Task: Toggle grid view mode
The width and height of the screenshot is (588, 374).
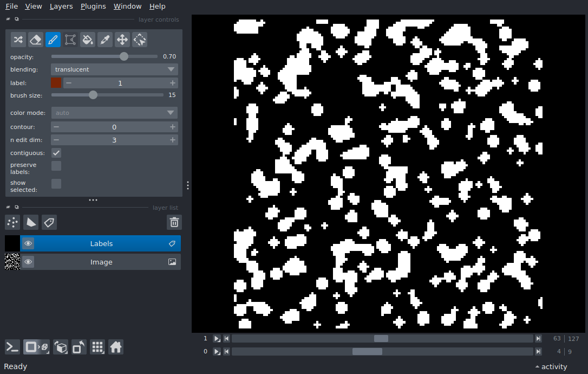Action: tap(97, 347)
